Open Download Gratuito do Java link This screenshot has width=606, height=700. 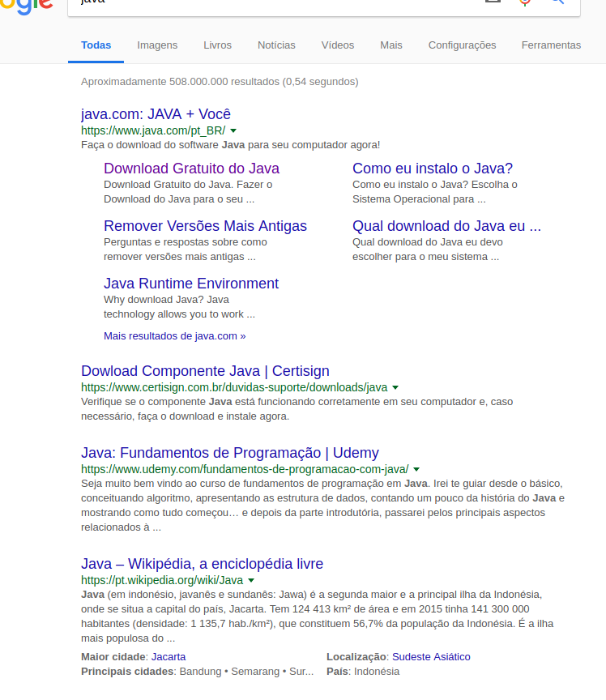click(191, 169)
